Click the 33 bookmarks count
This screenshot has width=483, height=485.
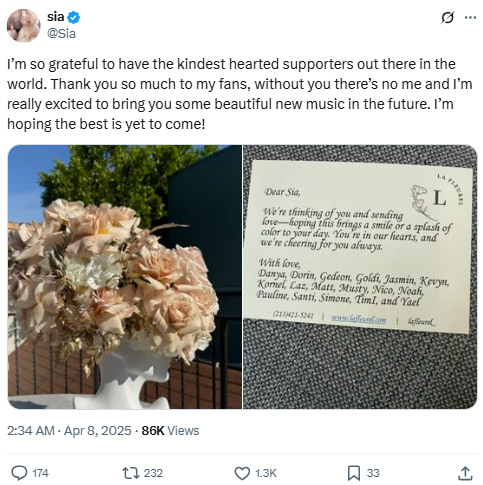coord(373,473)
